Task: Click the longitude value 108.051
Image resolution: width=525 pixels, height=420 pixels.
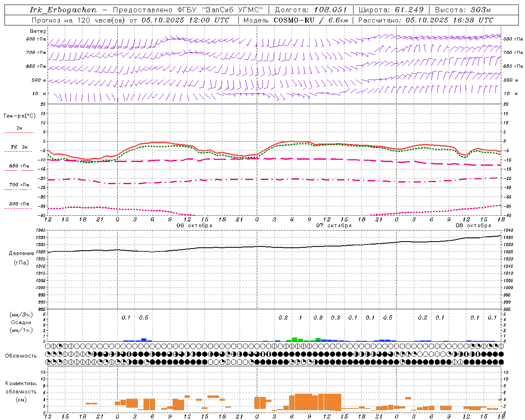Action: pos(331,10)
